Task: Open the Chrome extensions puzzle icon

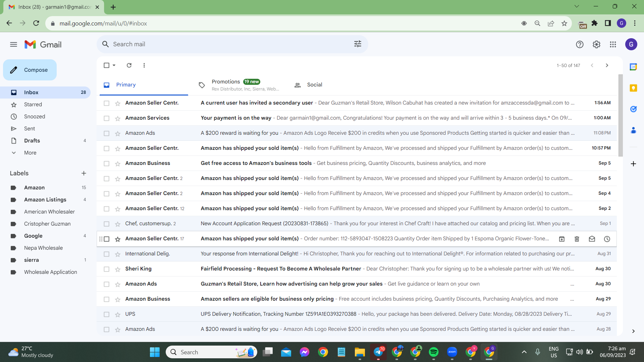Action: tap(595, 23)
